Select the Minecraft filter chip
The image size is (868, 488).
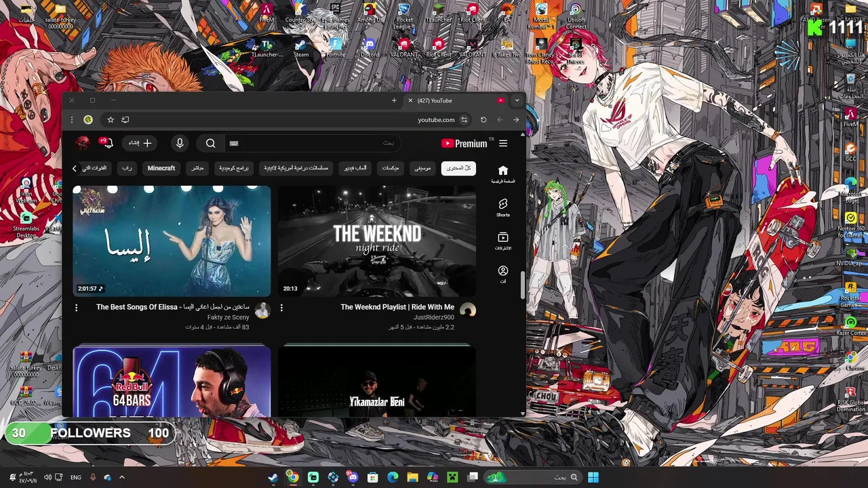click(161, 168)
